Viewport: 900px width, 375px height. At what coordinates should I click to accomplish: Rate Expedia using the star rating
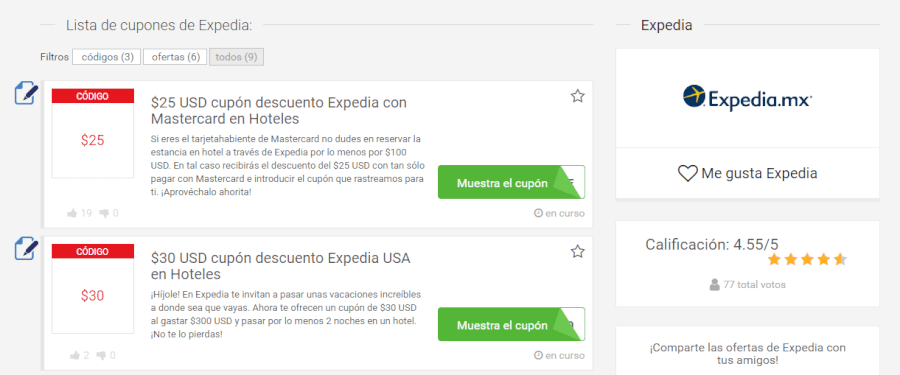[807, 260]
